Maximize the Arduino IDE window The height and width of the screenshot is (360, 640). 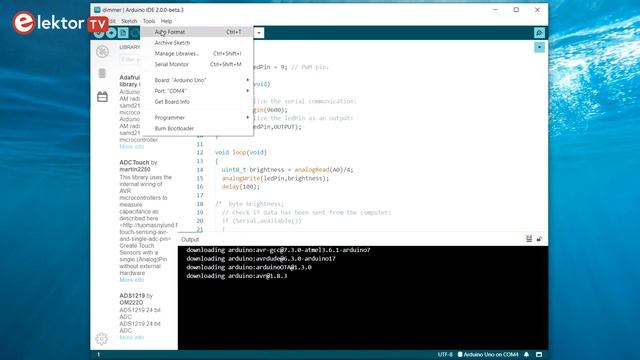click(x=516, y=10)
